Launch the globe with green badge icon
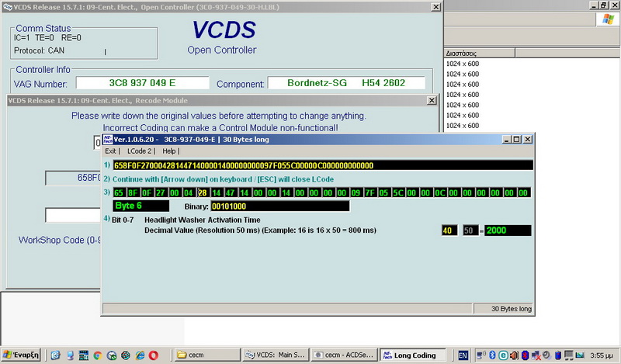The width and height of the screenshot is (621, 364). [x=112, y=355]
